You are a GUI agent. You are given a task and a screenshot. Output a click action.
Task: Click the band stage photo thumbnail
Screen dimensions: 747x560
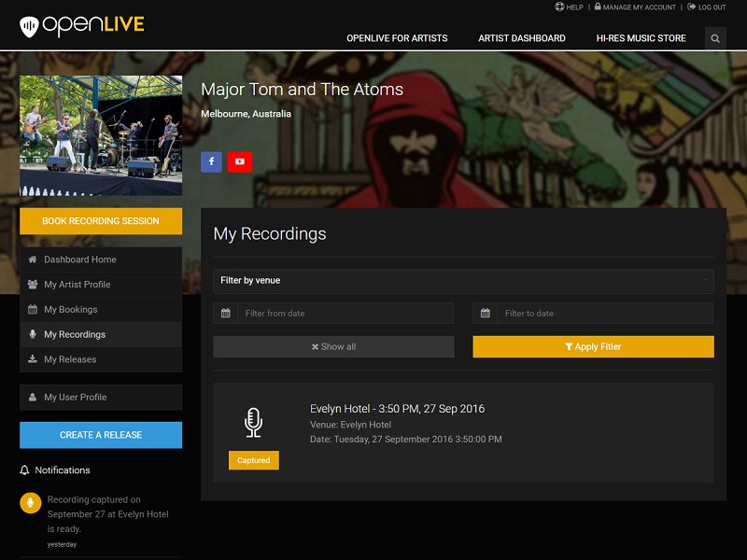pyautogui.click(x=101, y=135)
